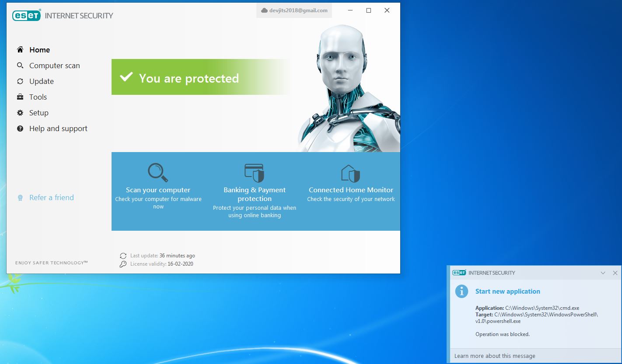Click the ENJOY SAFER TECHNOLOGY tagline
This screenshot has height=364, width=622.
52,263
